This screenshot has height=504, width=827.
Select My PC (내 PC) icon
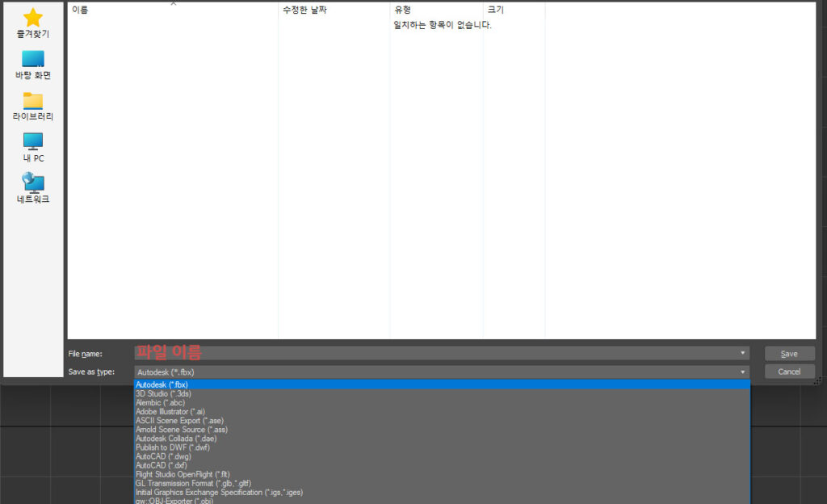coord(32,141)
